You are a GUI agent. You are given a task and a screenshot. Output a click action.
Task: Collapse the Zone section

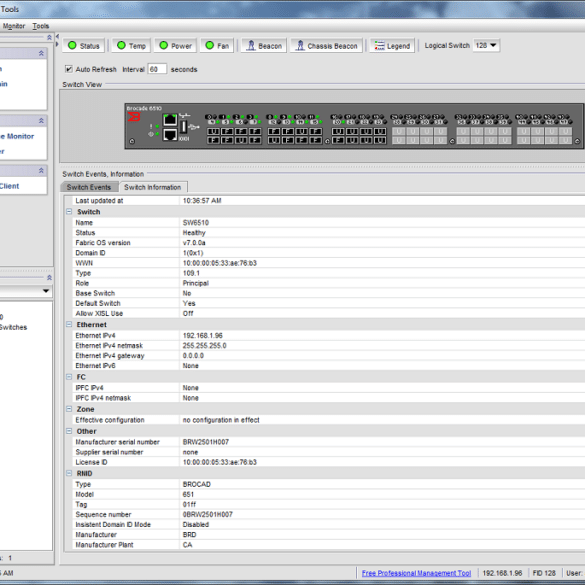tap(69, 409)
